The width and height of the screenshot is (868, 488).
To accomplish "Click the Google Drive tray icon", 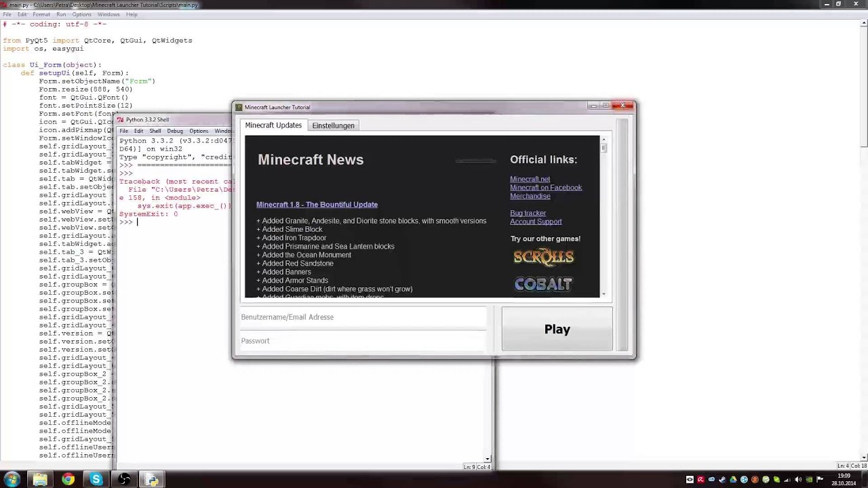I will [x=733, y=479].
